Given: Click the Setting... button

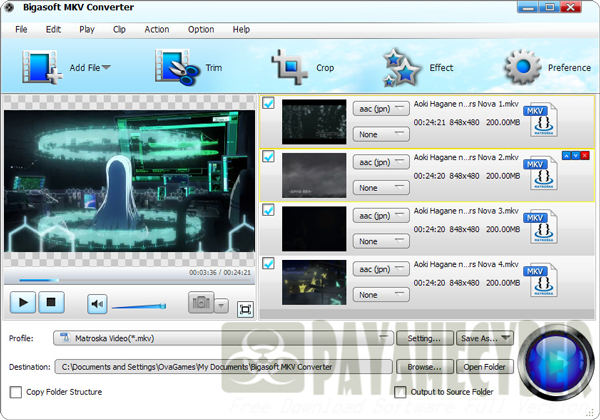Looking at the screenshot, I should pos(424,338).
